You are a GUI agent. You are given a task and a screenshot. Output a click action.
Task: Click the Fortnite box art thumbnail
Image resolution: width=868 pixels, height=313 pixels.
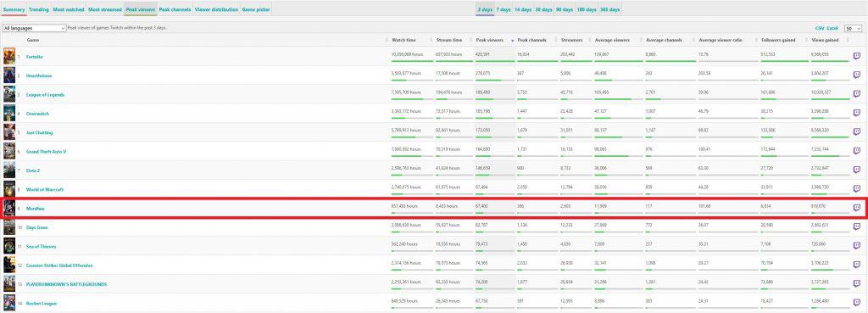[9, 57]
